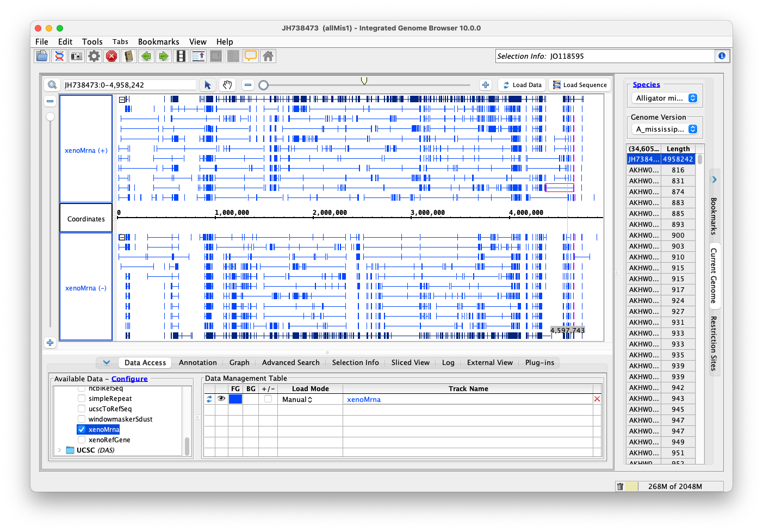
Task: Switch to the Annotation tab
Action: tap(197, 362)
